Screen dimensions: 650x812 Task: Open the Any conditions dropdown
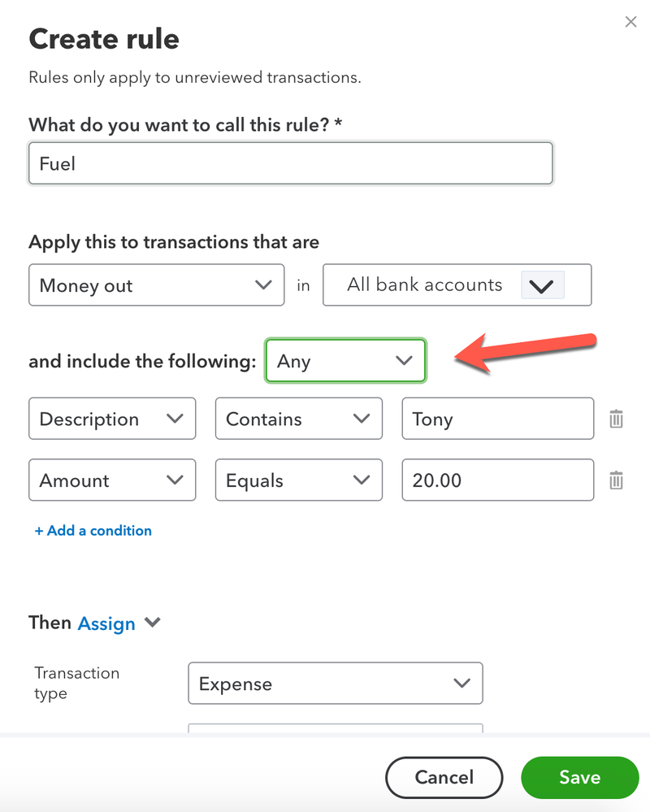(345, 360)
